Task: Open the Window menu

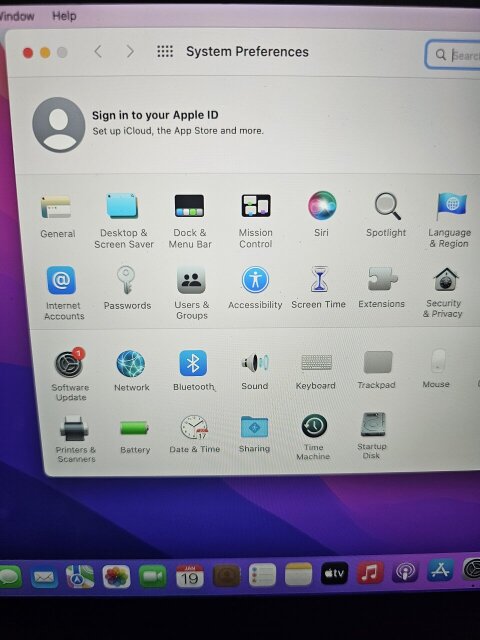Action: tap(17, 16)
